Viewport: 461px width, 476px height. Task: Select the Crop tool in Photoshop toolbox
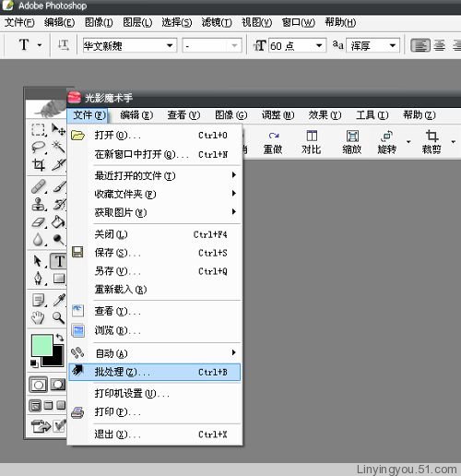[39, 165]
